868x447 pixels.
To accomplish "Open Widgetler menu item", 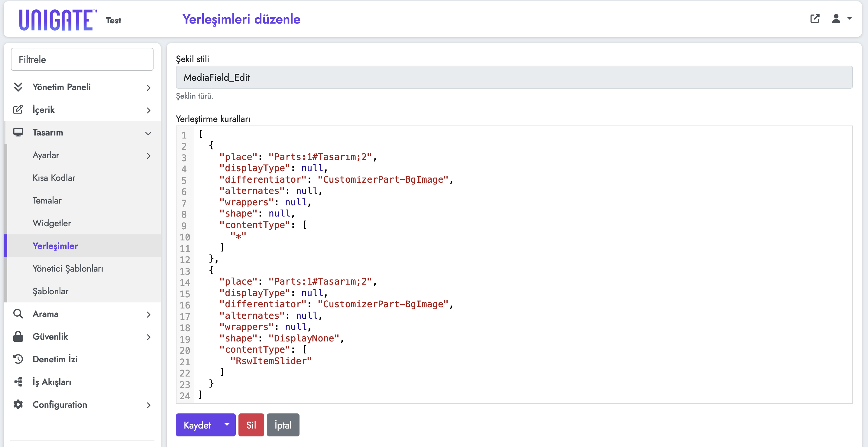I will pyautogui.click(x=52, y=223).
